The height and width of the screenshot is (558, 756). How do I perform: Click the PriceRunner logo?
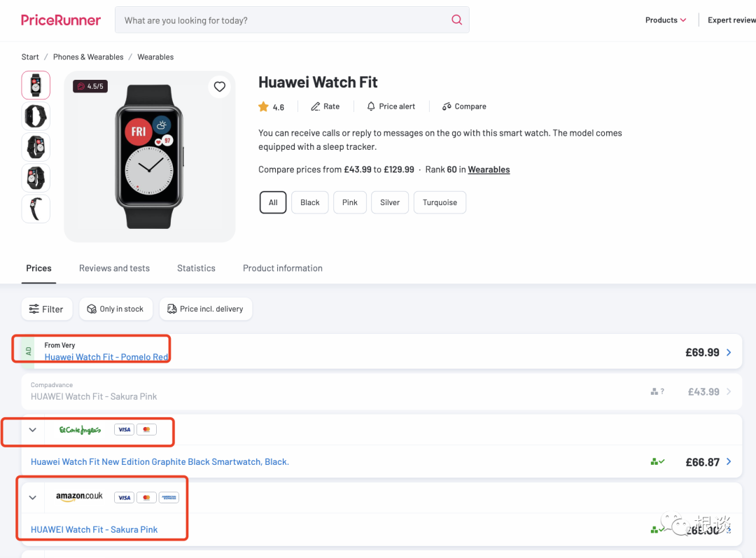click(x=61, y=20)
